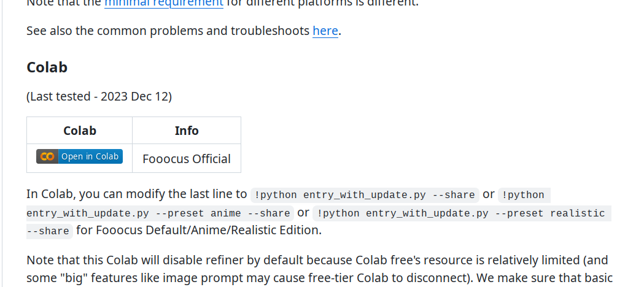Click the "--preset realistic" code snippet

click(x=535, y=213)
